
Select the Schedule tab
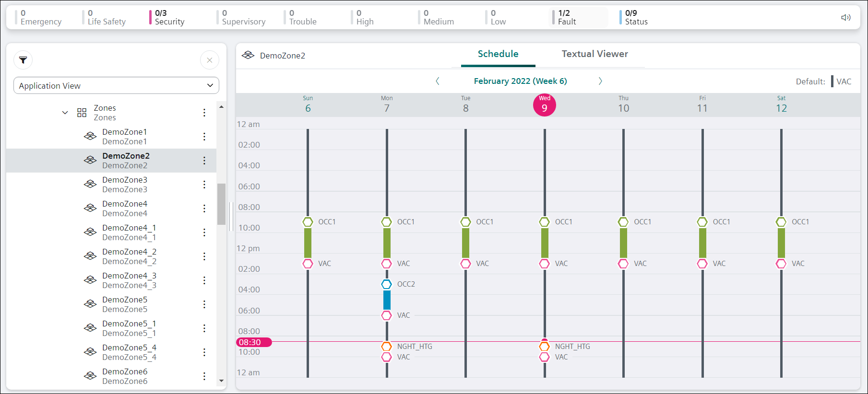click(498, 54)
